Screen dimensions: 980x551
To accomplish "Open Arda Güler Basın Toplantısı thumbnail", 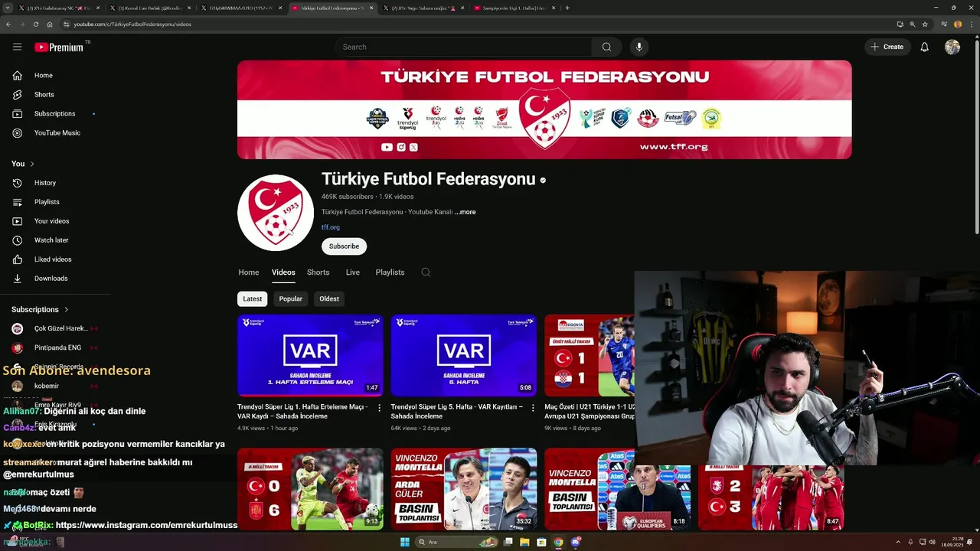I will coord(463,489).
